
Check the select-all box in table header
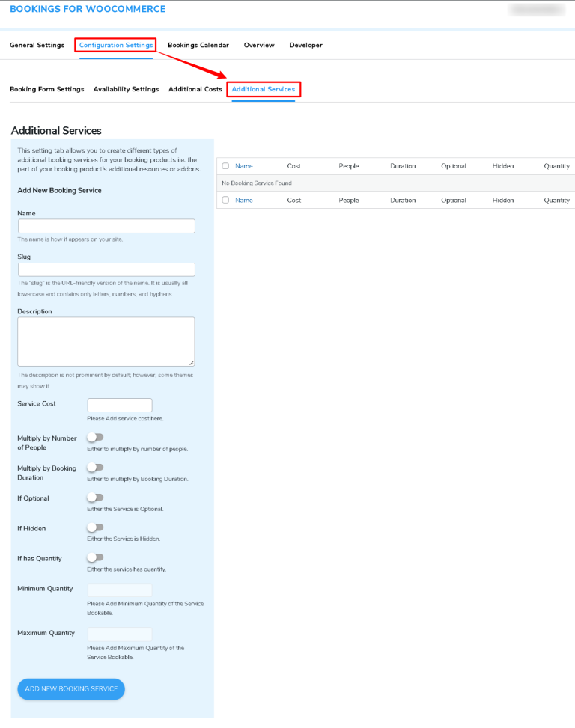click(x=225, y=166)
